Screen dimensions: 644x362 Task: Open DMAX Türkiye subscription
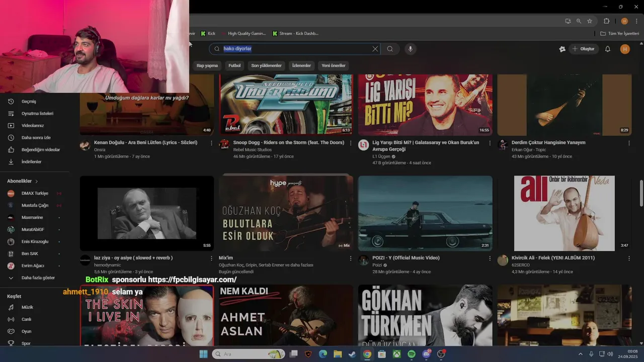tap(35, 193)
